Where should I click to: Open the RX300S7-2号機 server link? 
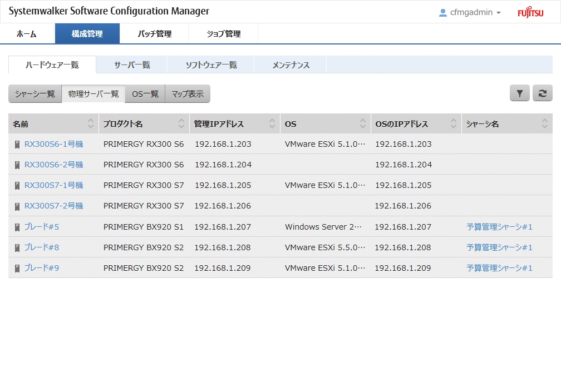tap(53, 206)
